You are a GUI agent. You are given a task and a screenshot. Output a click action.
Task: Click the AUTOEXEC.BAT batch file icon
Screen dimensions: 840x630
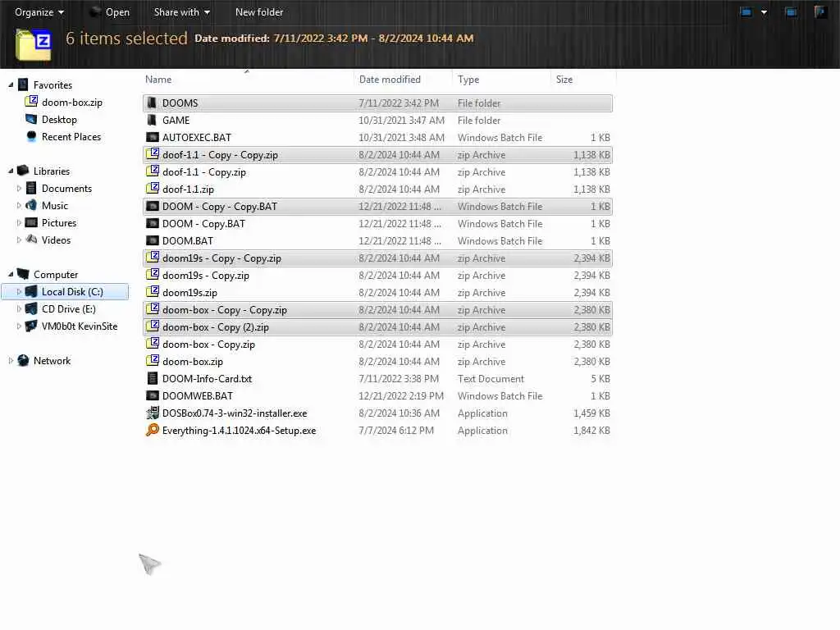coord(153,137)
